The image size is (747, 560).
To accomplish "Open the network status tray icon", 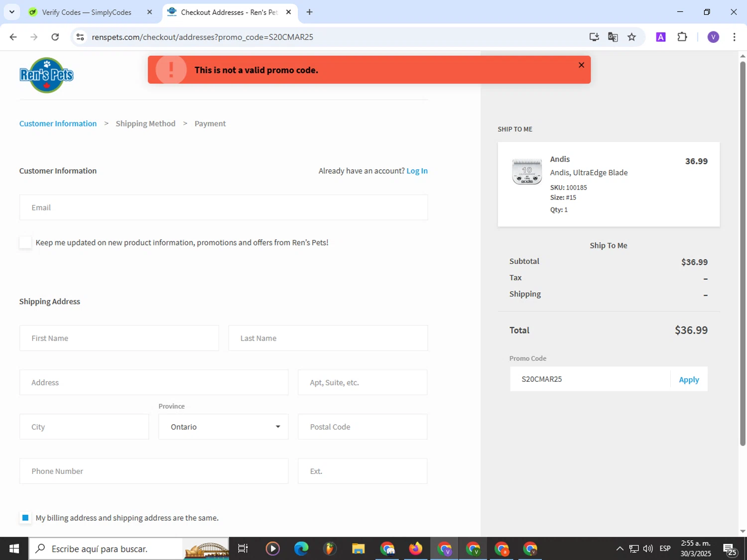I will pos(634,549).
